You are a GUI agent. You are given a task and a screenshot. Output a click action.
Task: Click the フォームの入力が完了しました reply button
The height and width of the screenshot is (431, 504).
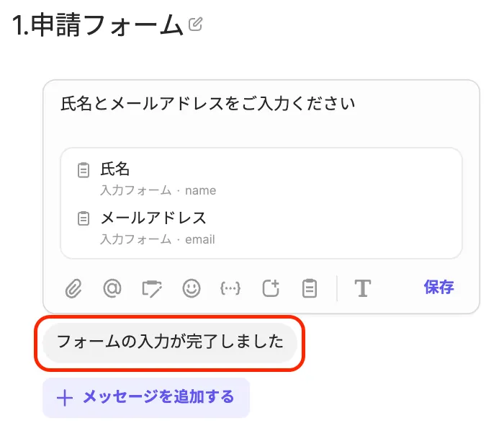click(170, 342)
